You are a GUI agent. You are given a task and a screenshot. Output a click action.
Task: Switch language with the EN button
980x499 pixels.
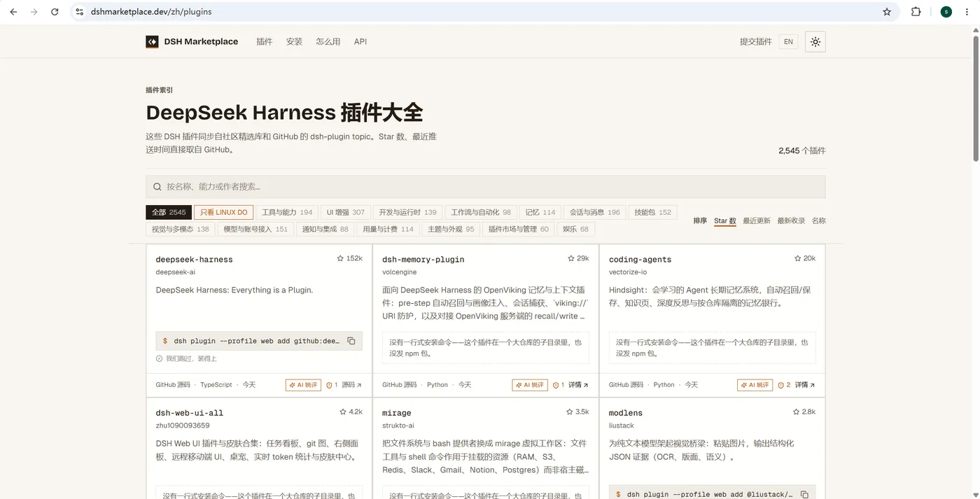pos(788,42)
